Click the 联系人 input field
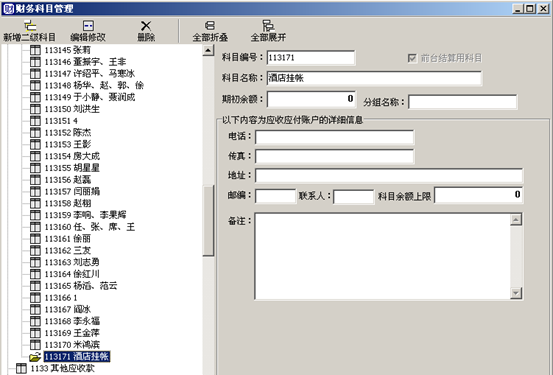 tap(353, 196)
